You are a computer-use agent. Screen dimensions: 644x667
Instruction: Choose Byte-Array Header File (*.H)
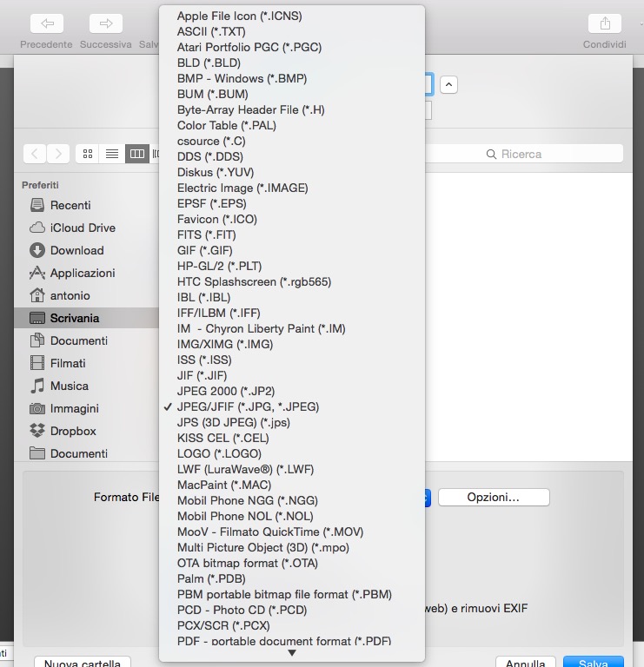click(x=292, y=109)
